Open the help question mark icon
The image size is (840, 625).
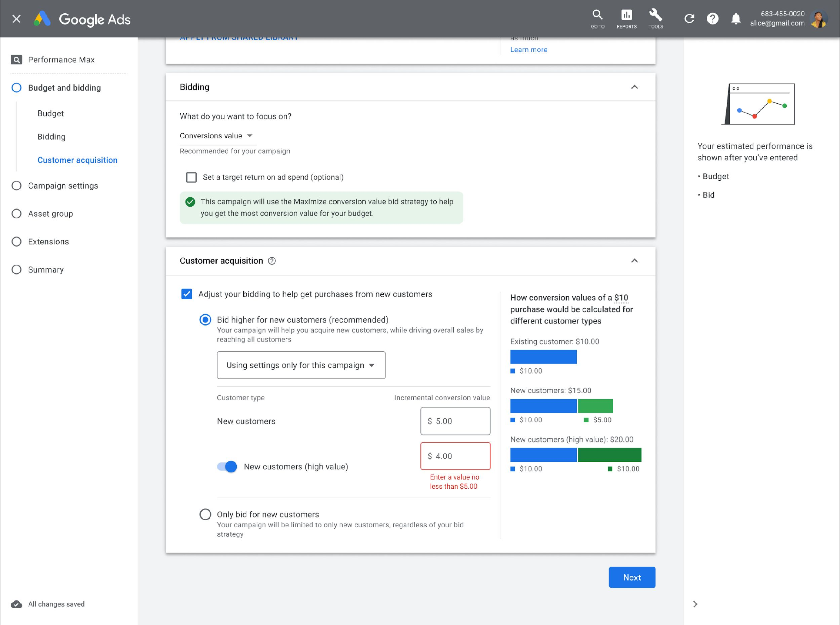click(713, 19)
